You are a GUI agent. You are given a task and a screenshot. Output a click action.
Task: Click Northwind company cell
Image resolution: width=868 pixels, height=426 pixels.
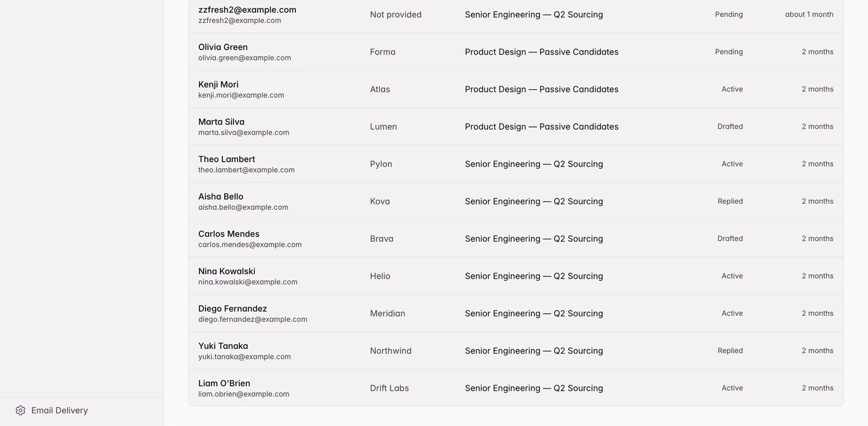coord(391,351)
